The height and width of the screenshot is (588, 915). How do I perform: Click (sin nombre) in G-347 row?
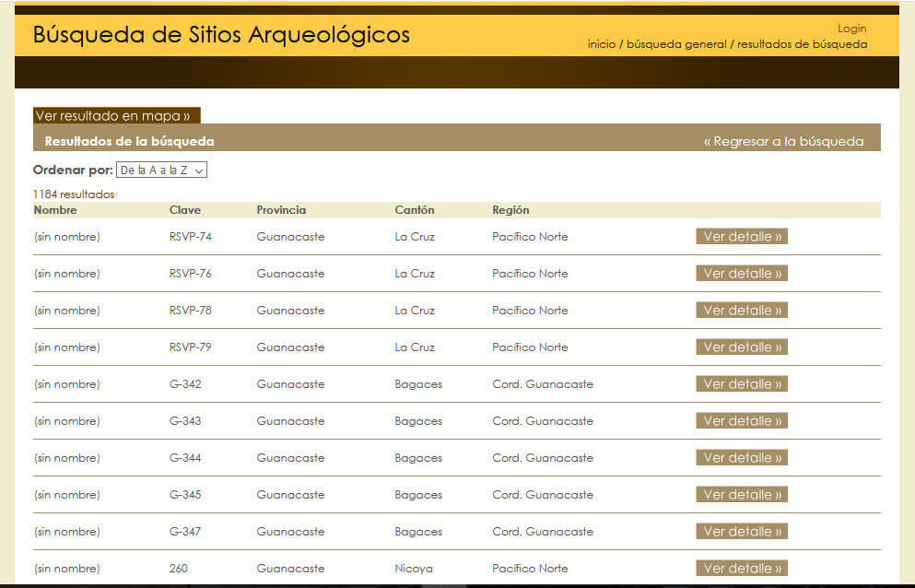[x=67, y=532]
